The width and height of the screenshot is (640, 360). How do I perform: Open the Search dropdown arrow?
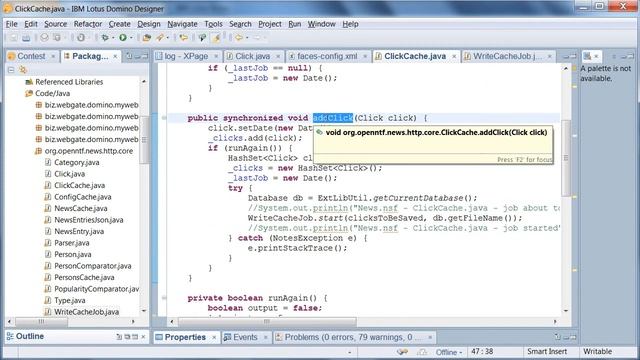[x=167, y=38]
